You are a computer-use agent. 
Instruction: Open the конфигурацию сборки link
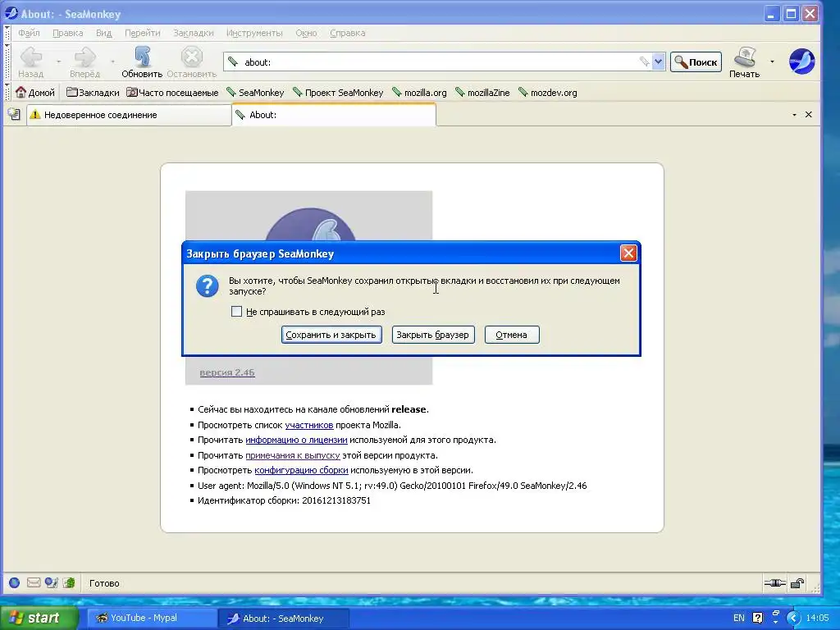(301, 470)
